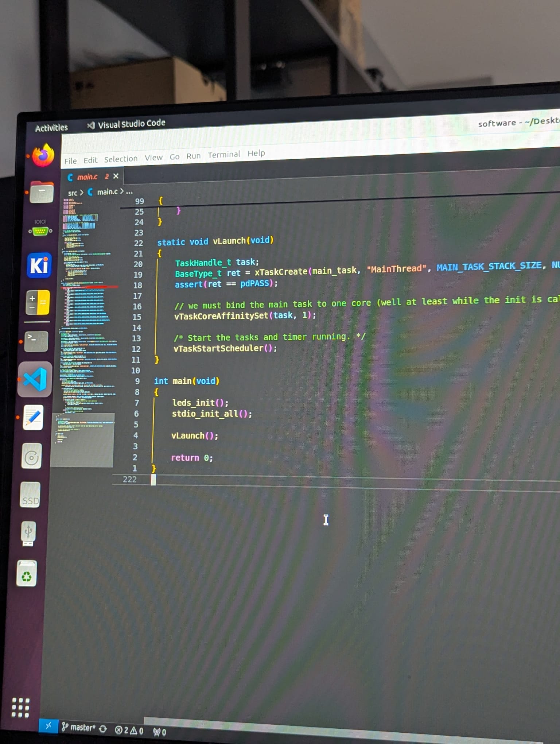Screen dimensions: 560x744
Task: Open the Visual Studio Code app menu
Action: coord(126,124)
